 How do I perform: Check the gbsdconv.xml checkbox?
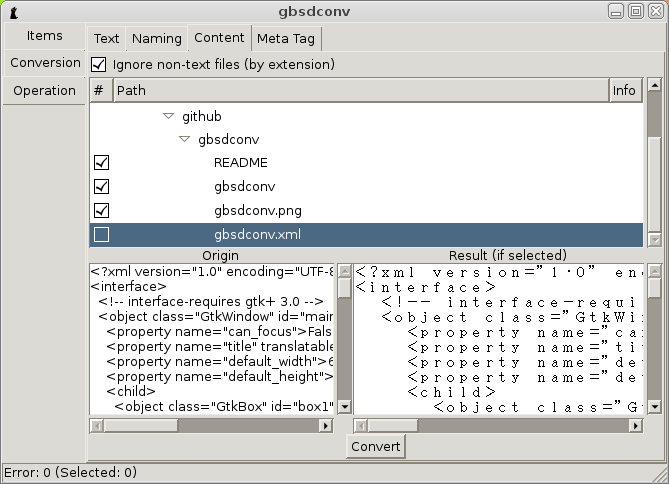point(102,234)
